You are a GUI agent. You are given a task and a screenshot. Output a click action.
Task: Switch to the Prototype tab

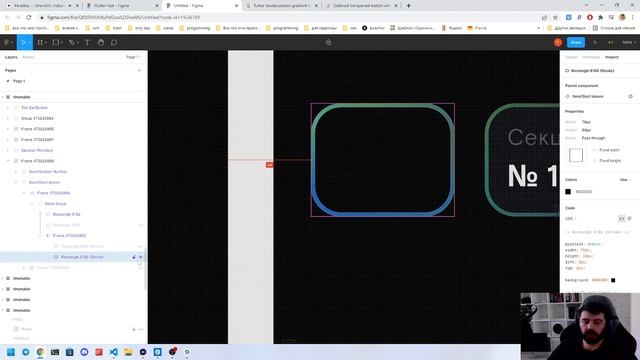tap(591, 57)
